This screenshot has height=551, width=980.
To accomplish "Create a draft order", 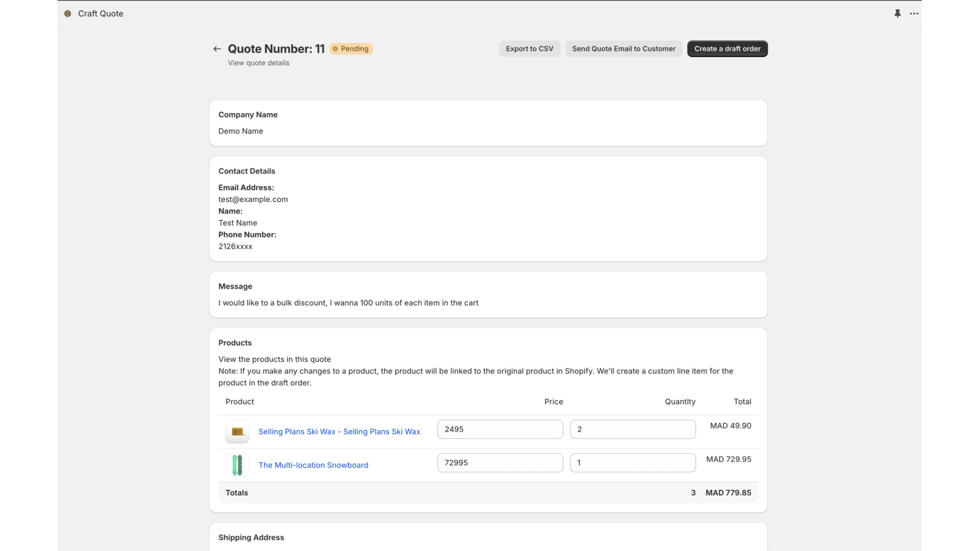I will click(x=727, y=49).
